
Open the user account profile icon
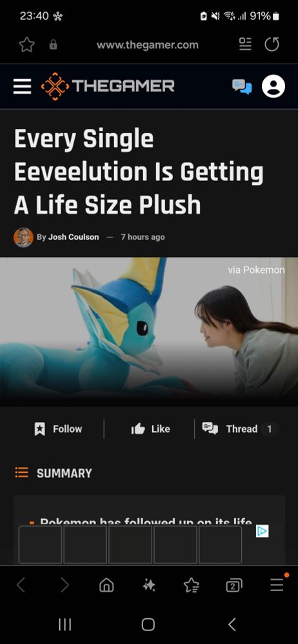[x=273, y=86]
